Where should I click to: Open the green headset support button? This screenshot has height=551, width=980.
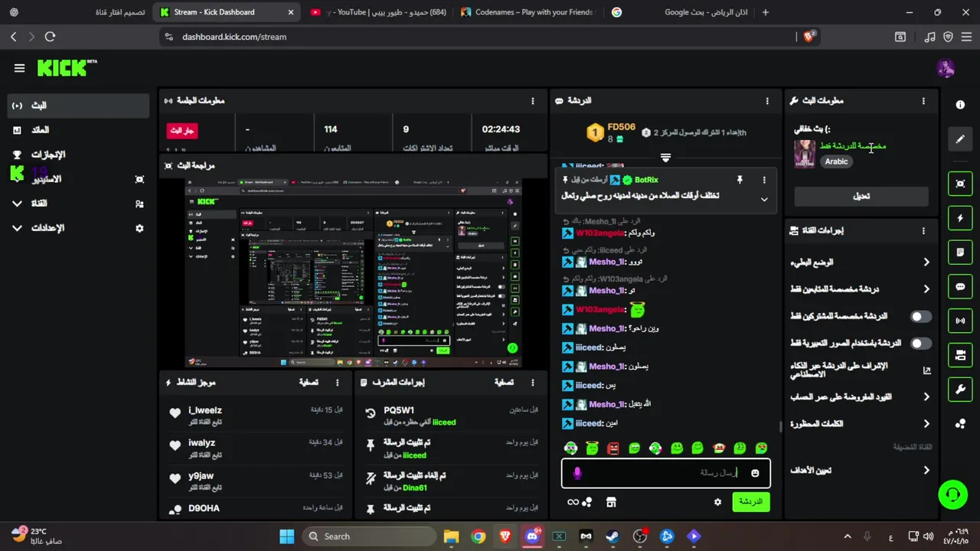[952, 494]
